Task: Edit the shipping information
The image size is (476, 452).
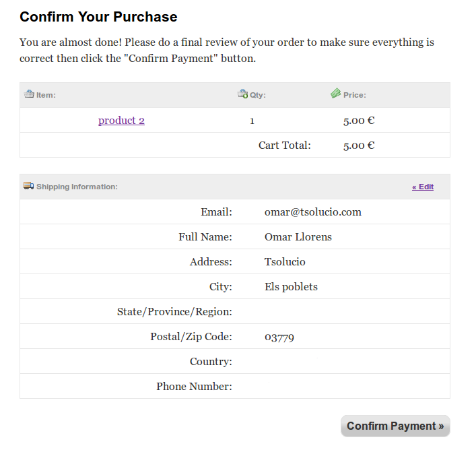Action: pyautogui.click(x=423, y=187)
